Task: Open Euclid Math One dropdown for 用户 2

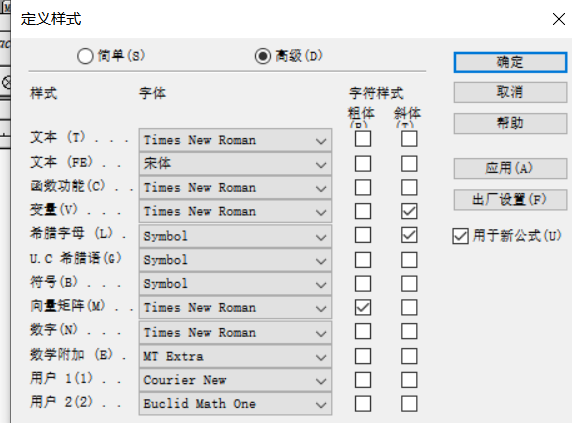Action: [x=235, y=404]
